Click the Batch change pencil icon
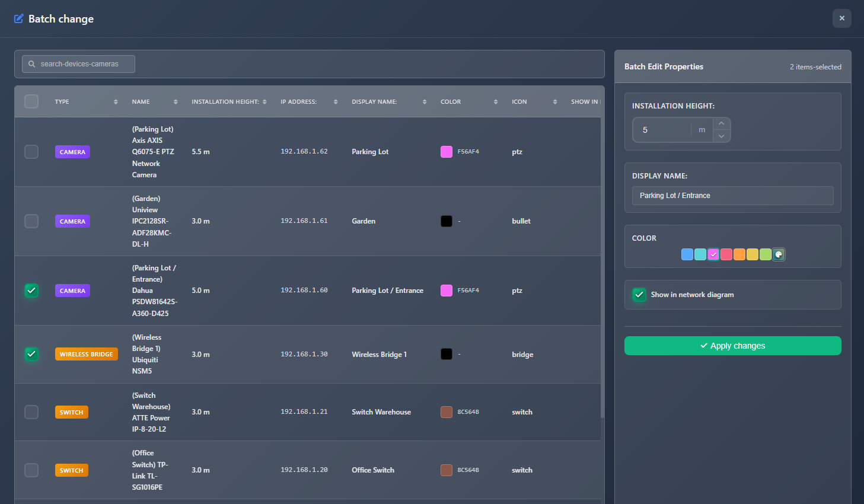 (18, 18)
